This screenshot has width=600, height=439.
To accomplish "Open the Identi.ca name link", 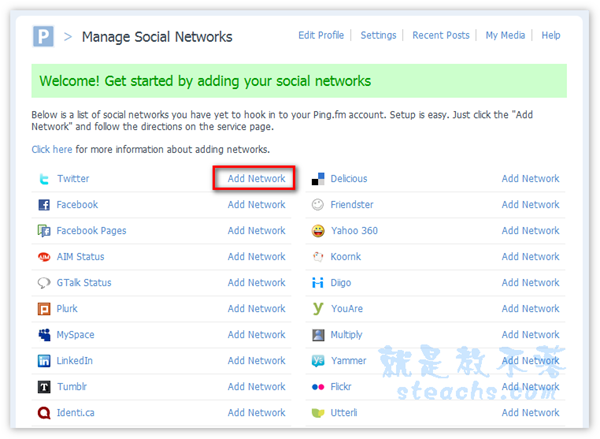I will [x=75, y=413].
